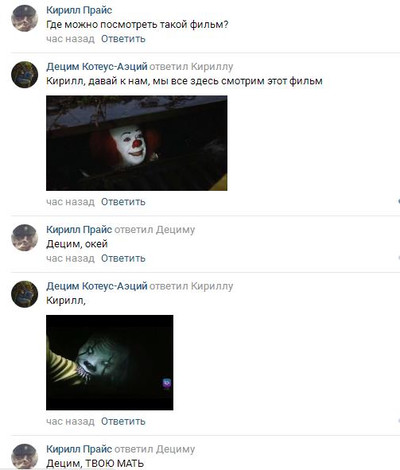Click the Viber icon on dark clown image

coord(167,383)
